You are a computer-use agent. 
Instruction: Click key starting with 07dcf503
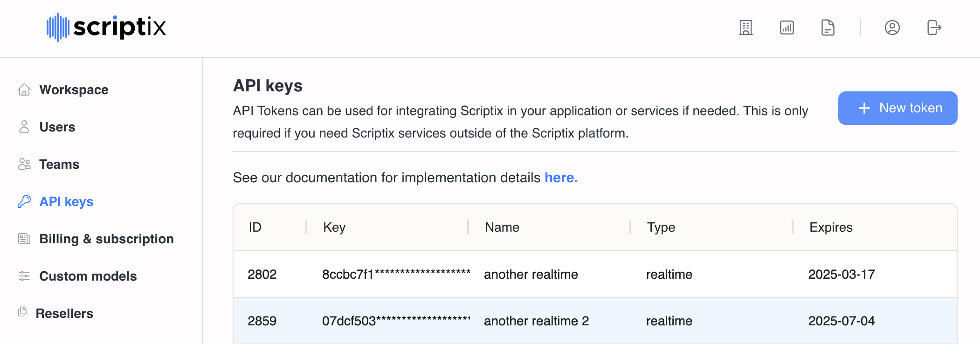point(396,321)
